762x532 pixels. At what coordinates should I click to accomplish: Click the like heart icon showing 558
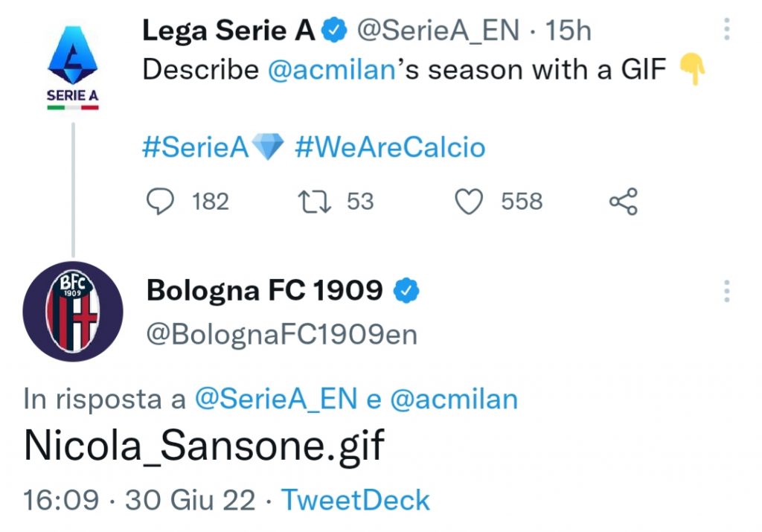point(470,200)
